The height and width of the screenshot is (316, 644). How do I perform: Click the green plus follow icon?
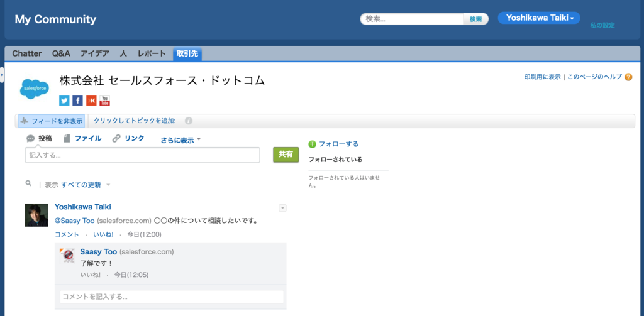click(313, 144)
